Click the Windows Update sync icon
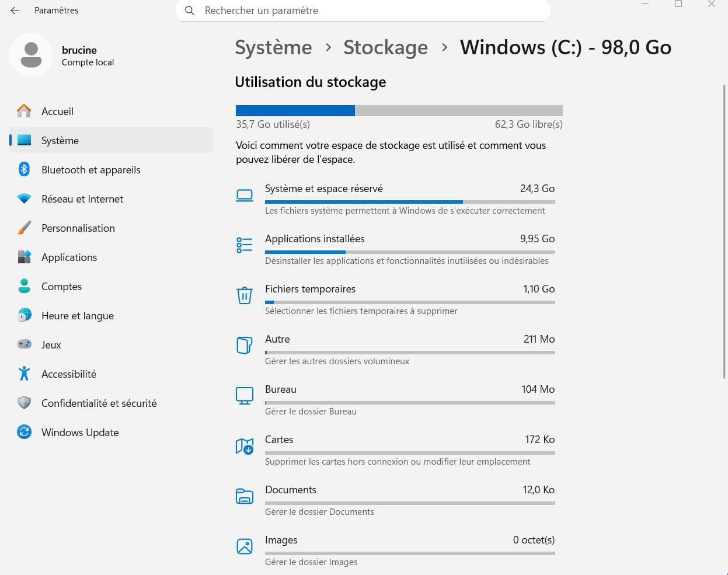Image resolution: width=728 pixels, height=575 pixels. coord(24,432)
